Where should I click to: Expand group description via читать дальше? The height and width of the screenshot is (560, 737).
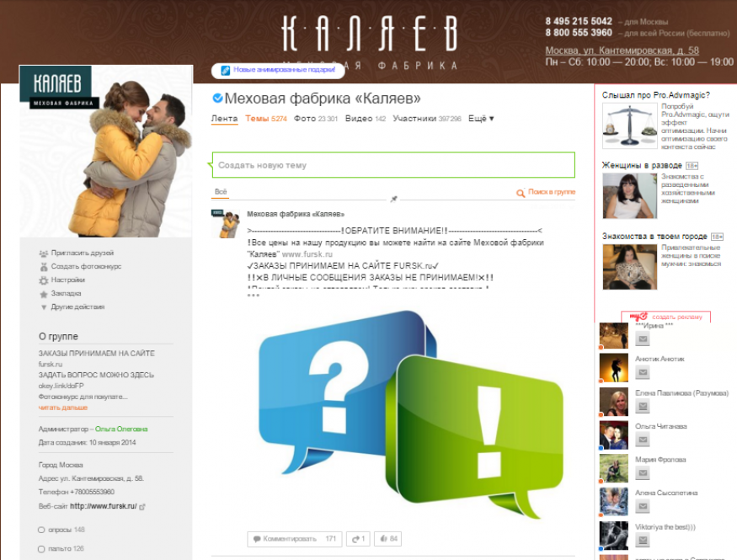(63, 408)
